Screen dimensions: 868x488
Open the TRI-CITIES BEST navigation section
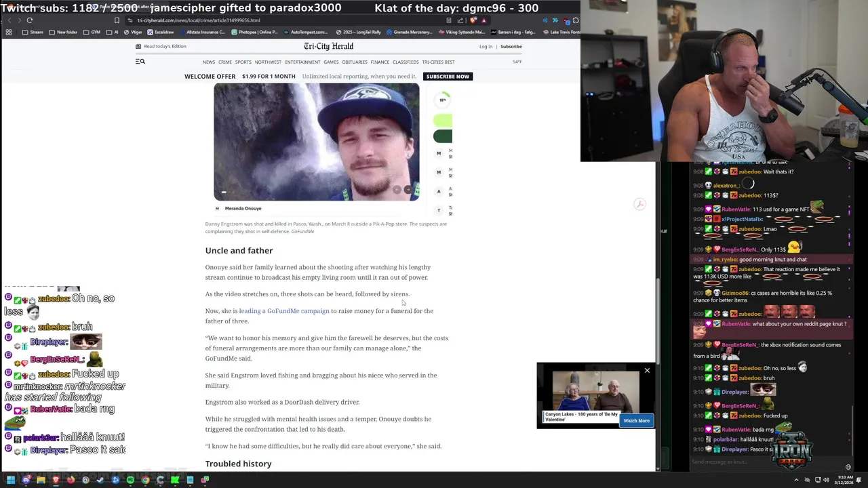click(438, 62)
